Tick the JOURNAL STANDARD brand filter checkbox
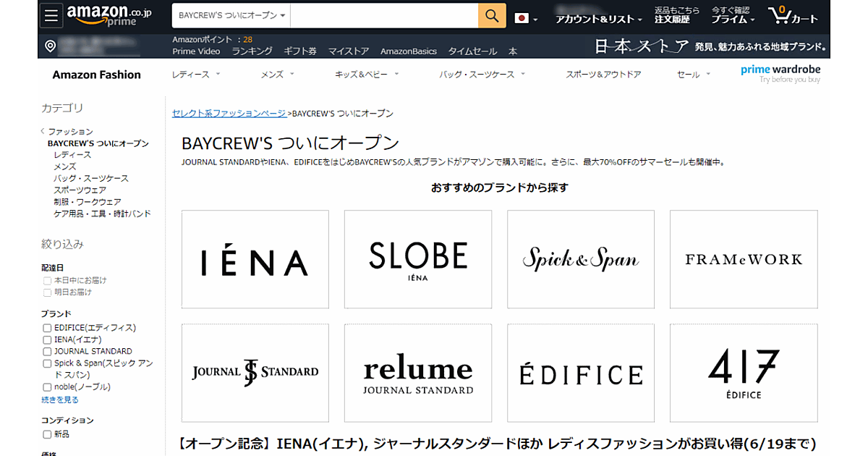Viewport: 868px width, 456px height. click(x=47, y=352)
